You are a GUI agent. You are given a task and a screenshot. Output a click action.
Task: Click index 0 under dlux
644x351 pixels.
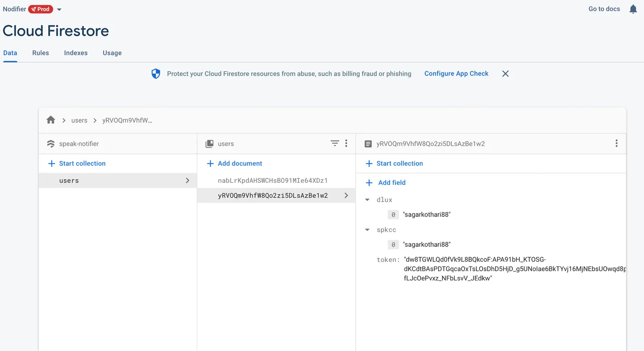click(x=393, y=215)
